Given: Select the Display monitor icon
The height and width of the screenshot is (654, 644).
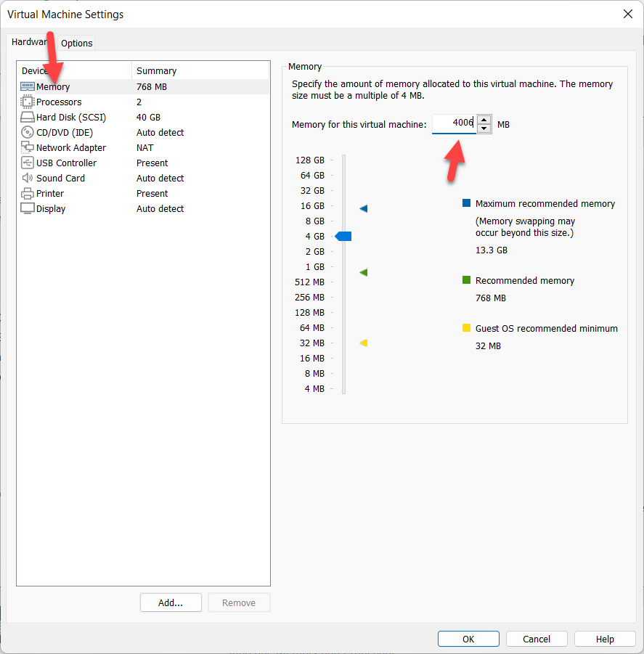Looking at the screenshot, I should click(28, 209).
